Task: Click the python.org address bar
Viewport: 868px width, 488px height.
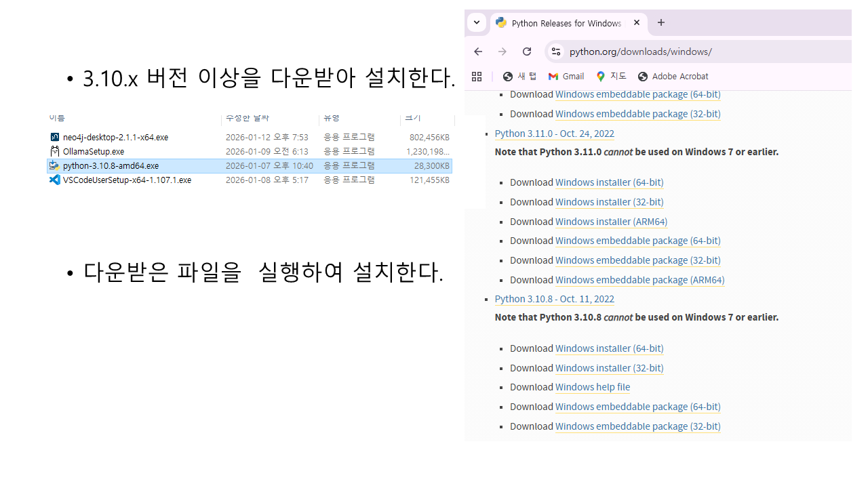Action: (x=678, y=52)
